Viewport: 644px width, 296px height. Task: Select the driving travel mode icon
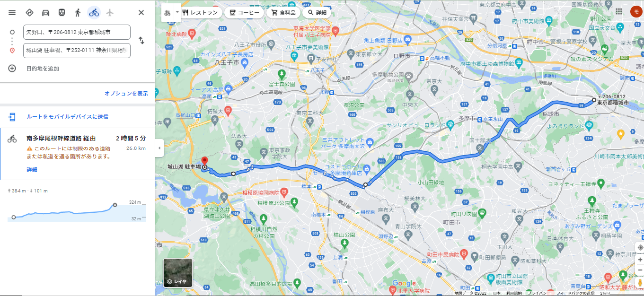(x=45, y=13)
